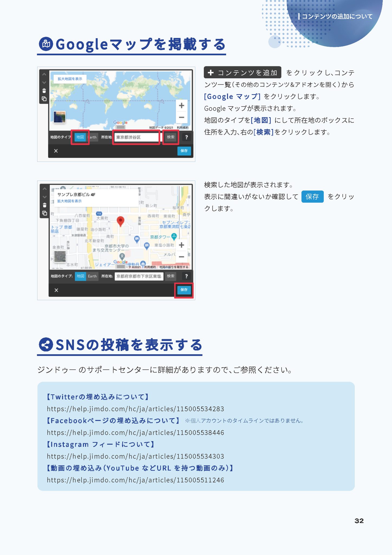
Task: Zoom in on the Kyoto map
Action: click(x=182, y=245)
